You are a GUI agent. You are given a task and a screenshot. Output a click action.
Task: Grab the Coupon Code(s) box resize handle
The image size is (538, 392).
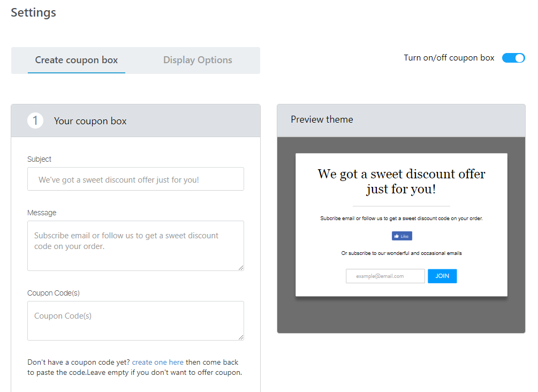tap(241, 337)
